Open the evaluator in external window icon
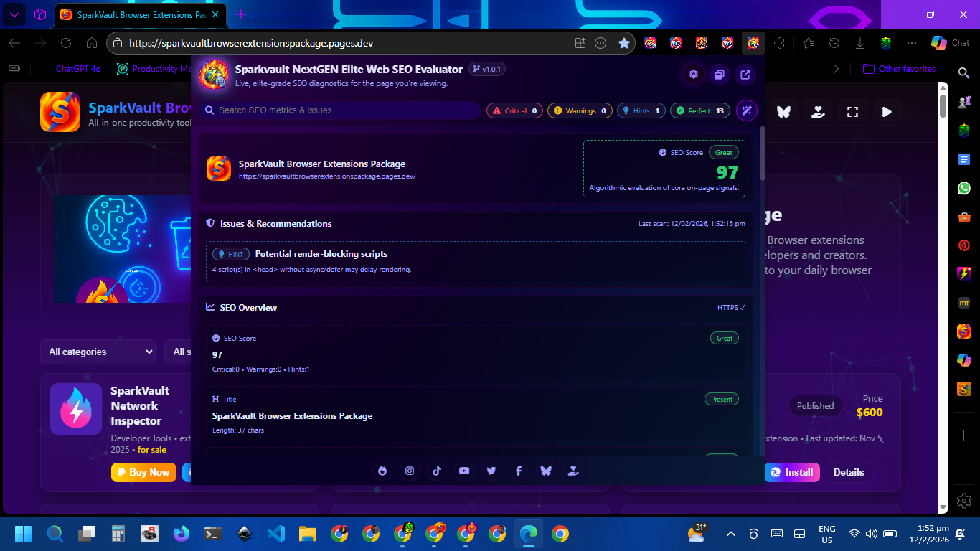Image resolution: width=980 pixels, height=551 pixels. 745,75
